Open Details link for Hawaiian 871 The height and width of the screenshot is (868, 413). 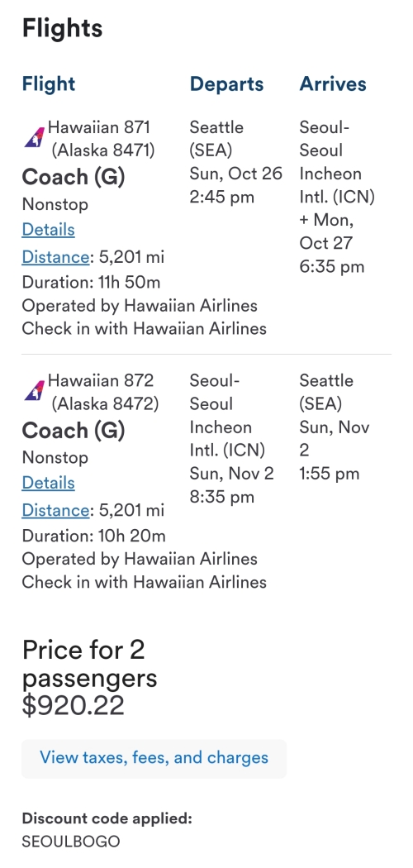48,230
